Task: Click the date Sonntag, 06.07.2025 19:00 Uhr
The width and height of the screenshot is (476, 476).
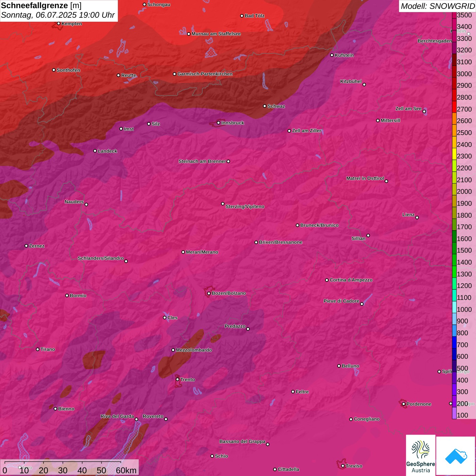Action: (58, 15)
